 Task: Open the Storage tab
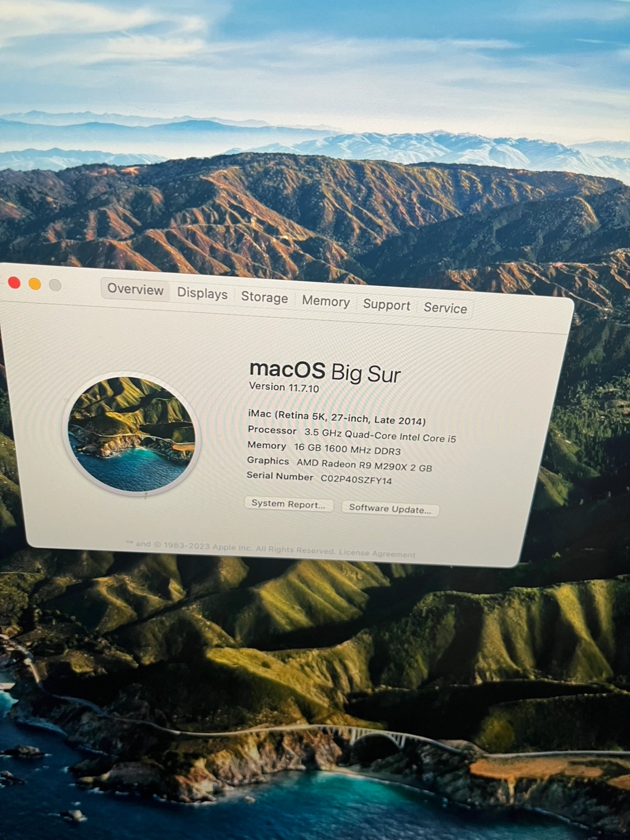(264, 297)
